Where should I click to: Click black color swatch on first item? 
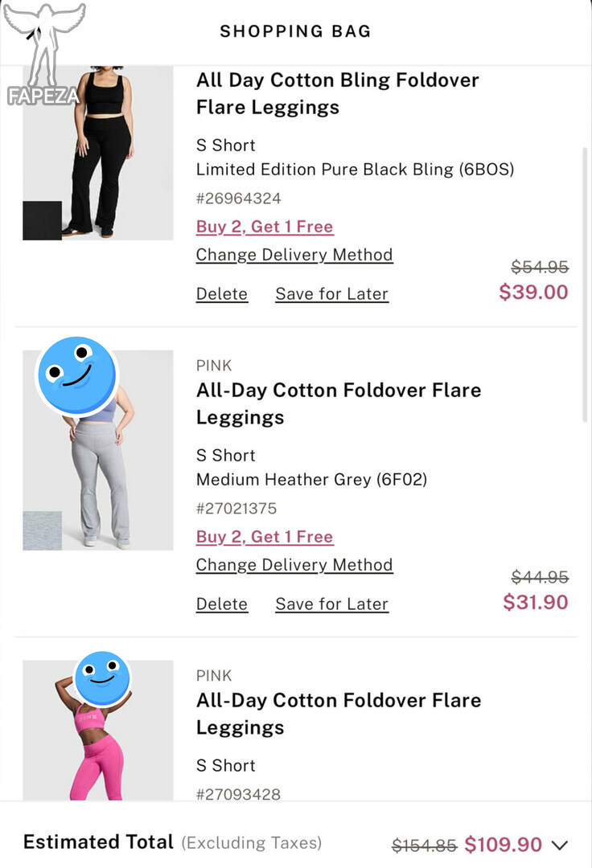tap(42, 220)
